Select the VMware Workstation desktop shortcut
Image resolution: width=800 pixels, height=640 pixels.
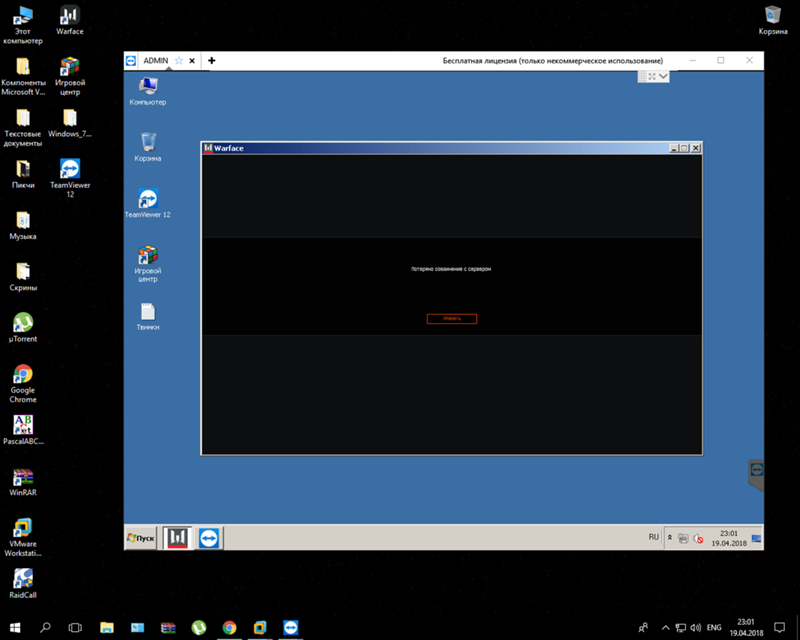point(23,537)
